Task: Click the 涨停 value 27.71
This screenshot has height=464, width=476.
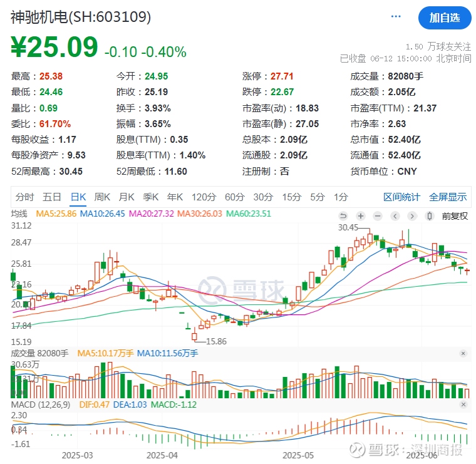Action: click(282, 76)
